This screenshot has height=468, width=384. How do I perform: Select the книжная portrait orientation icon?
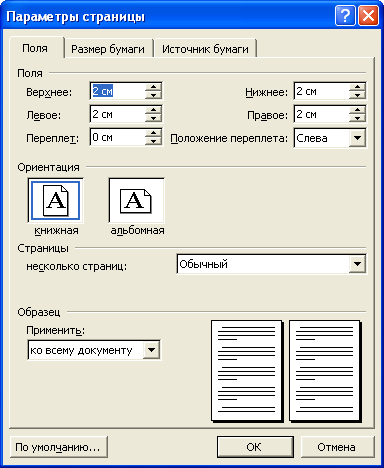pos(55,200)
